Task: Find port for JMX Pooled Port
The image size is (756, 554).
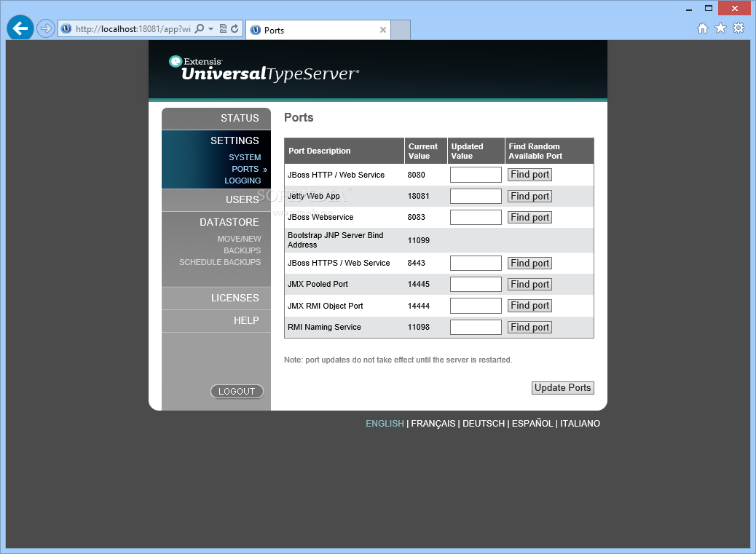Action: 530,284
